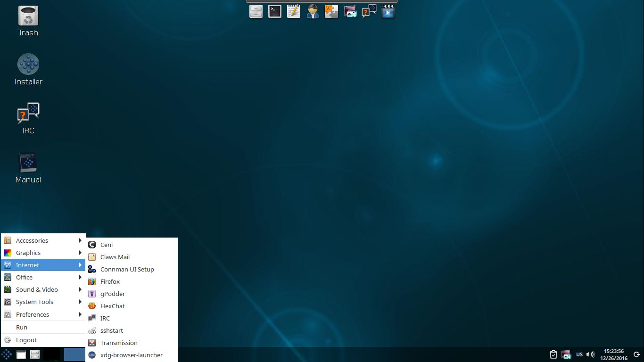Open gPodder from the Internet submenu
644x362 pixels.
pos(132,294)
